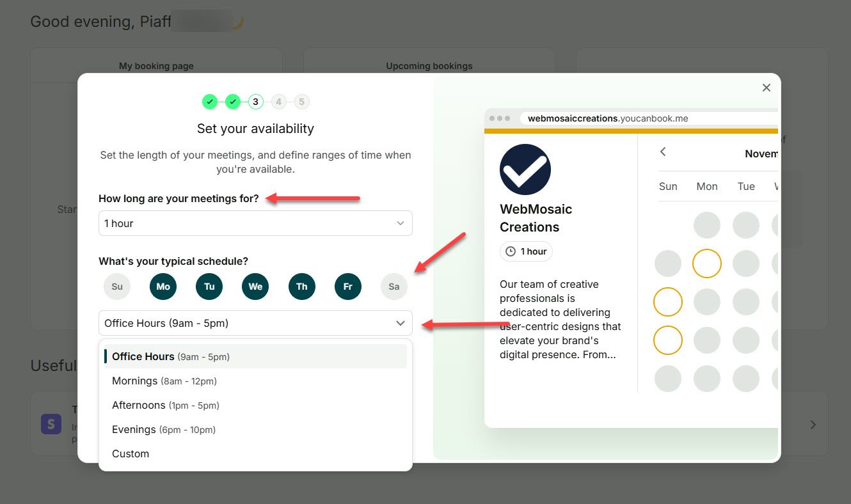Enable Saturday in the typical schedule
The height and width of the screenshot is (504, 851).
pyautogui.click(x=394, y=287)
